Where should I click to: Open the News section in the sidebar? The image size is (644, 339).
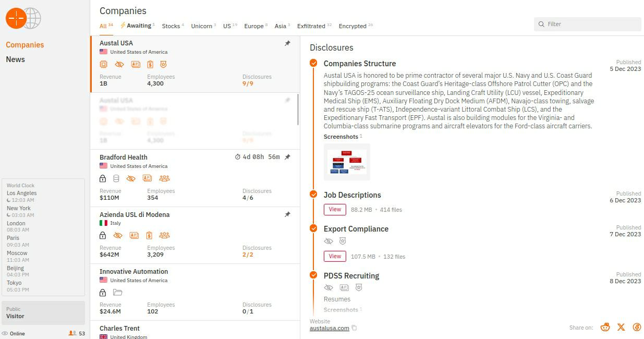[15, 59]
